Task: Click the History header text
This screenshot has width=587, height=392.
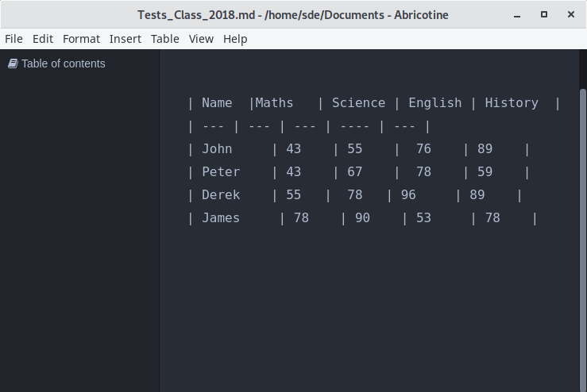Action: coord(512,103)
